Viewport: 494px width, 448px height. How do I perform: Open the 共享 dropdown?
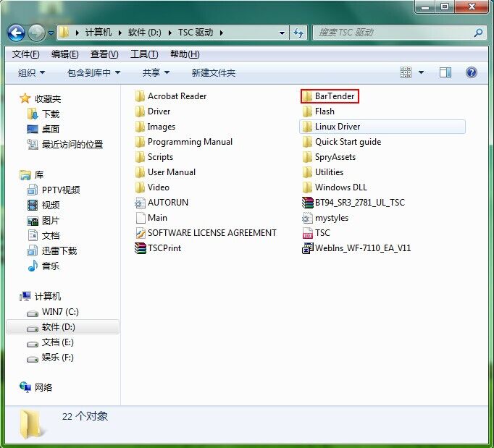(x=156, y=72)
